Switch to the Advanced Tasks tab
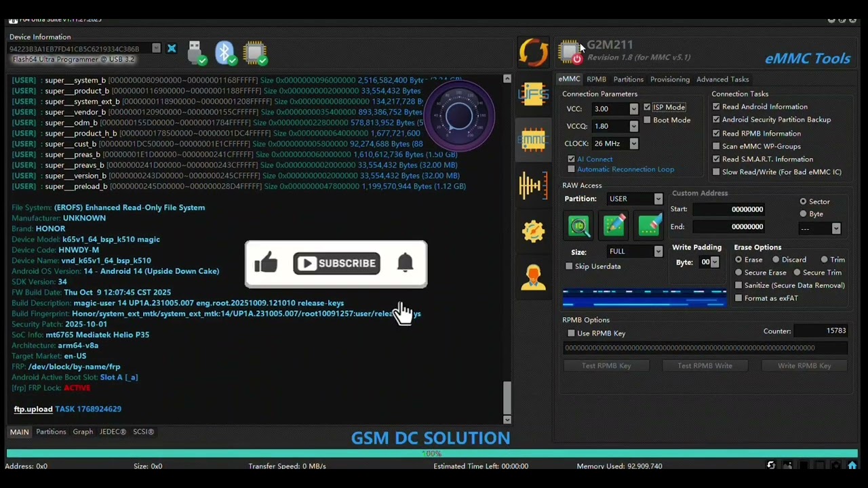The height and width of the screenshot is (488, 868). coord(722,79)
